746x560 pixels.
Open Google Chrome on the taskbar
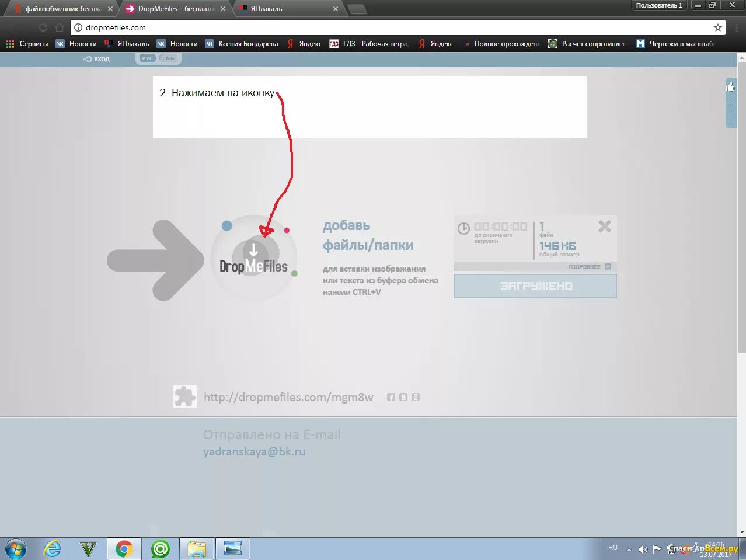[x=124, y=549]
